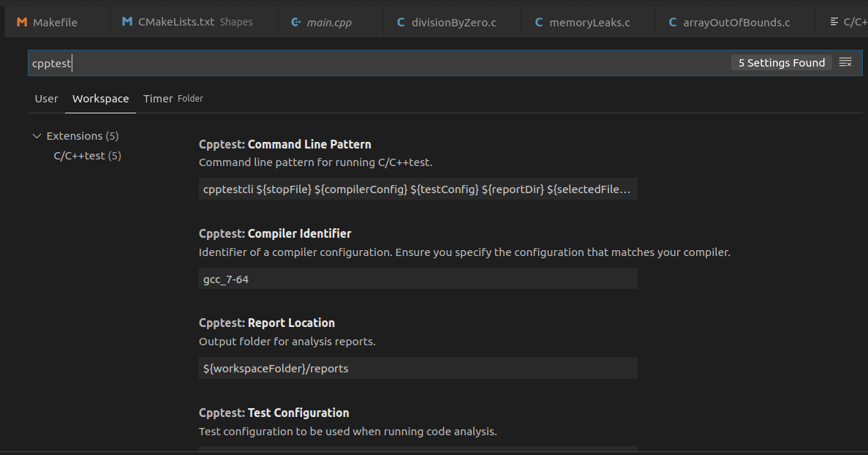Click the Clear Settings Search Results icon
Screen dimensions: 868x455
point(845,62)
